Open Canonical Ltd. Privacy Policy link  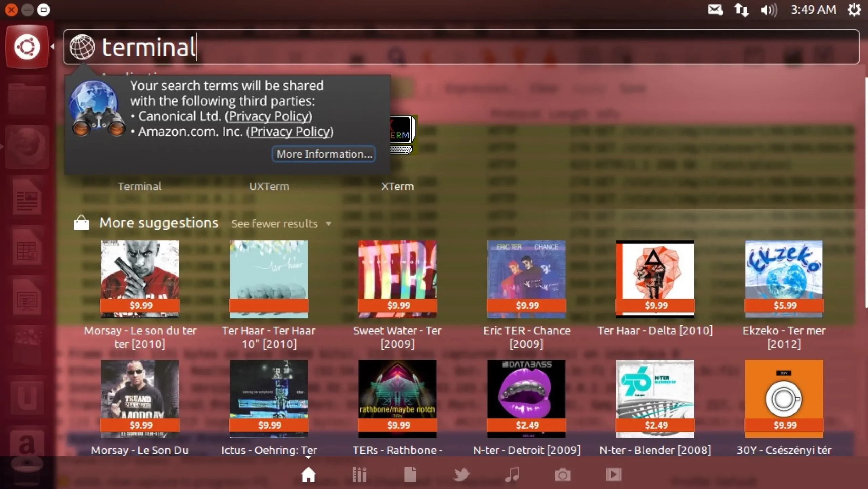(269, 116)
